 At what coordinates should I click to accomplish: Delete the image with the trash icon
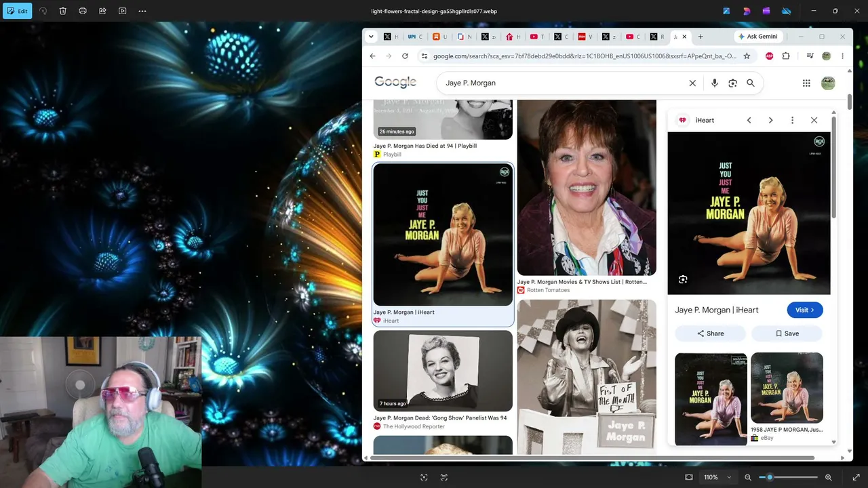coord(62,11)
